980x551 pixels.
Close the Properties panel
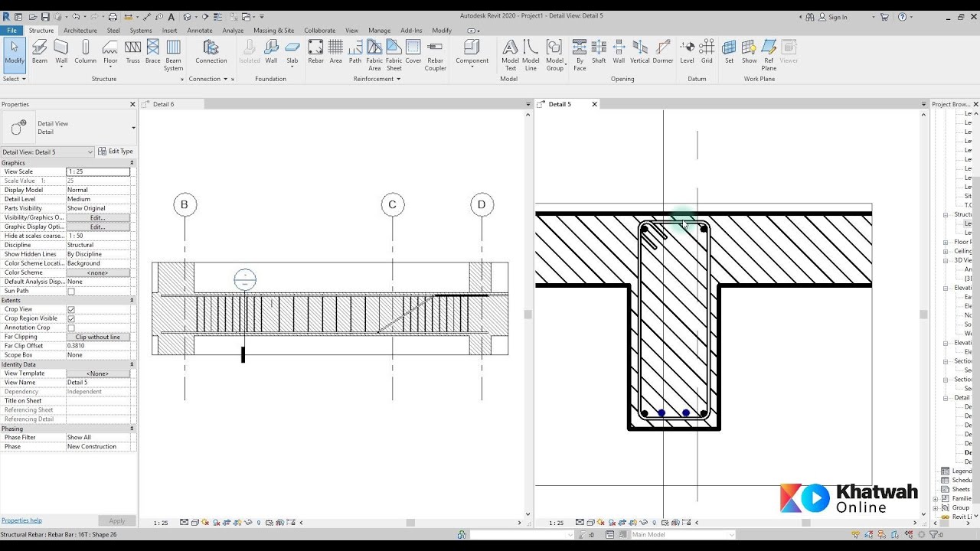coord(132,104)
